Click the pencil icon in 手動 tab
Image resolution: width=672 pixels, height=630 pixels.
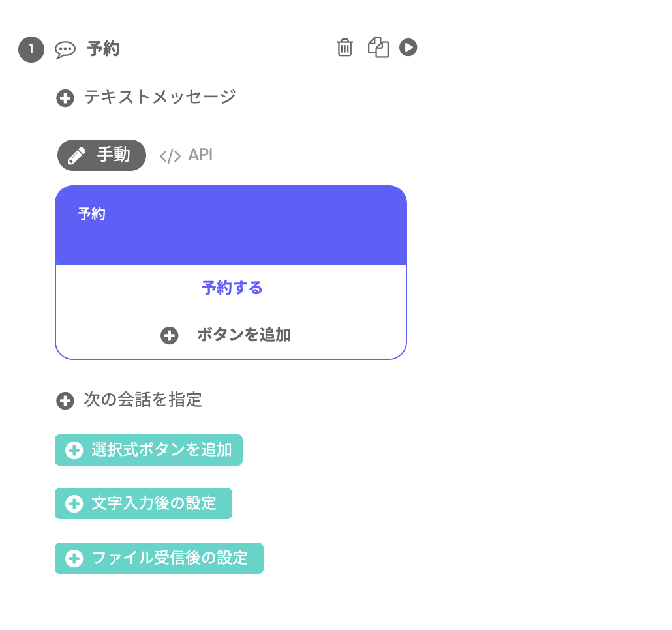click(x=77, y=155)
